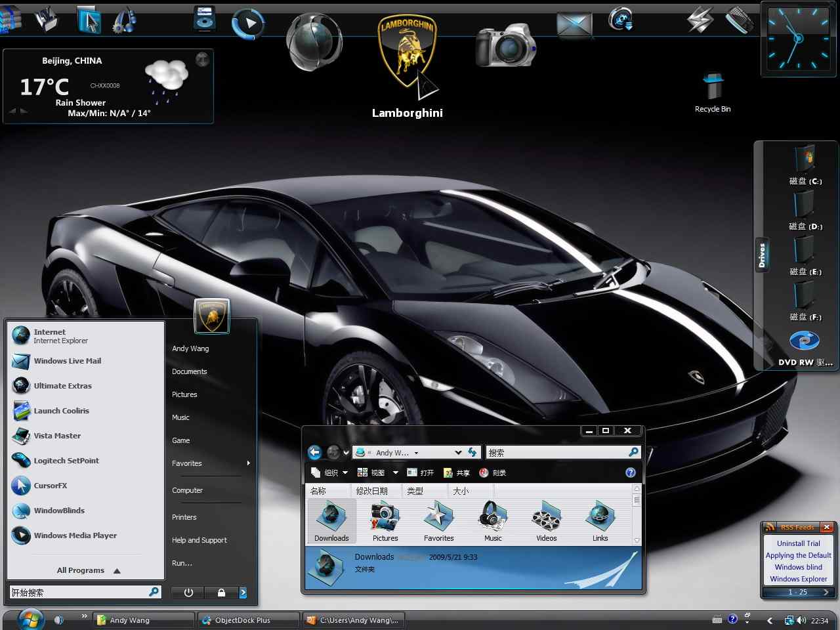Viewport: 840px width, 630px height.
Task: Select the Downloads folder in Explorer
Action: 331,521
